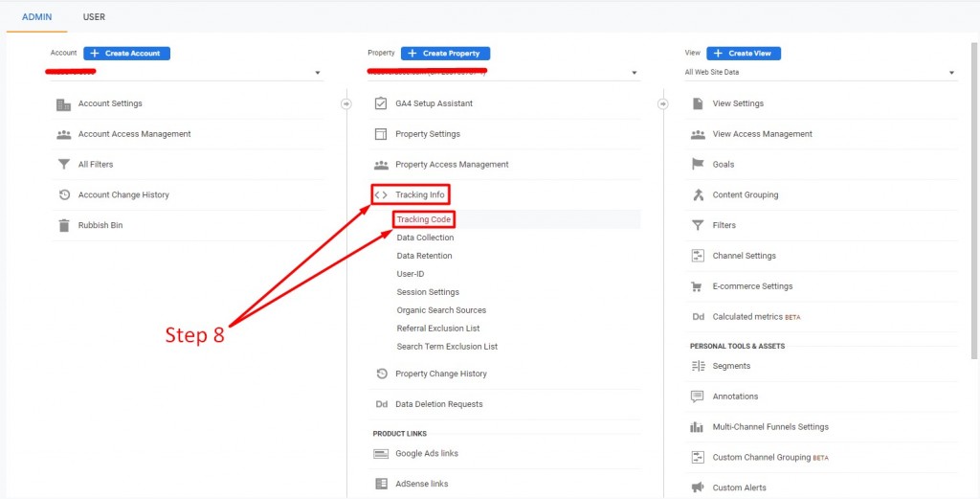This screenshot has height=499, width=980.
Task: Click the view Filters funnel icon
Action: [x=698, y=225]
